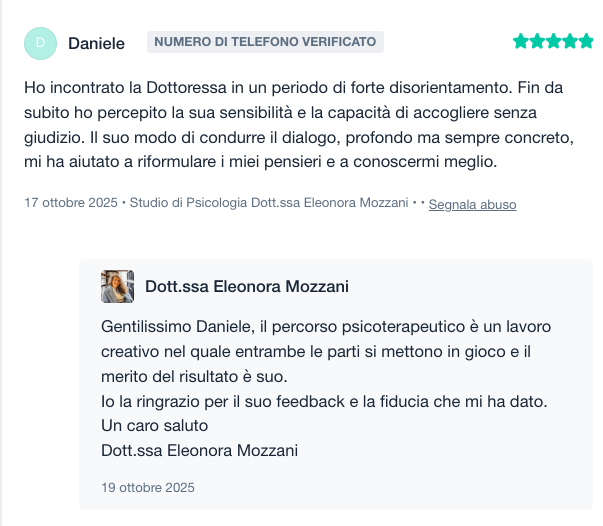
Task: Click Daniele's round avatar icon
Action: coord(40,42)
